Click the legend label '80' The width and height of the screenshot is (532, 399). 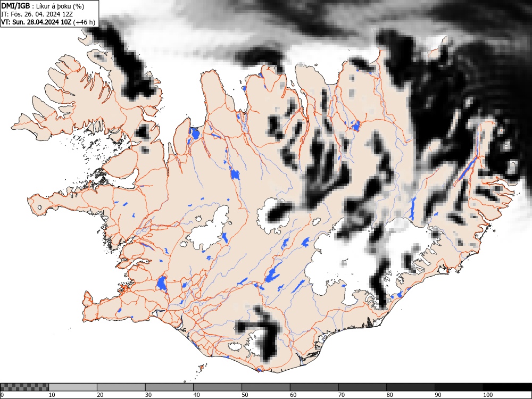(389, 395)
